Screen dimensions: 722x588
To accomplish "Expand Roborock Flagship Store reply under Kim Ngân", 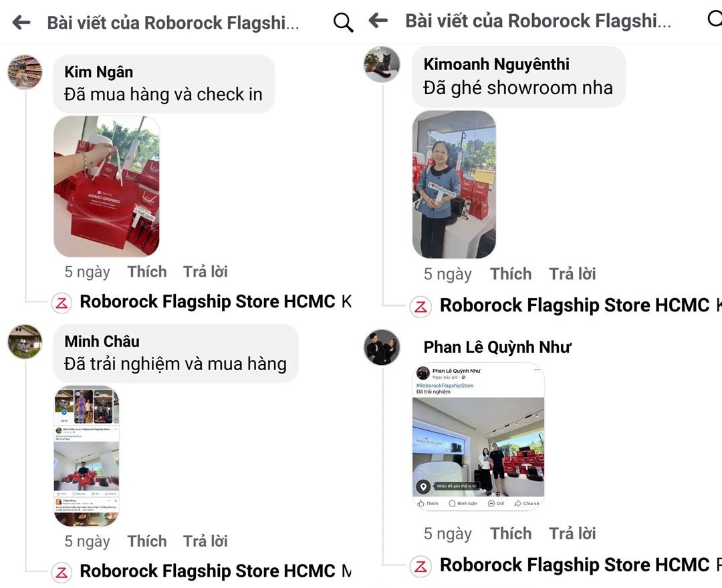I will point(207,301).
